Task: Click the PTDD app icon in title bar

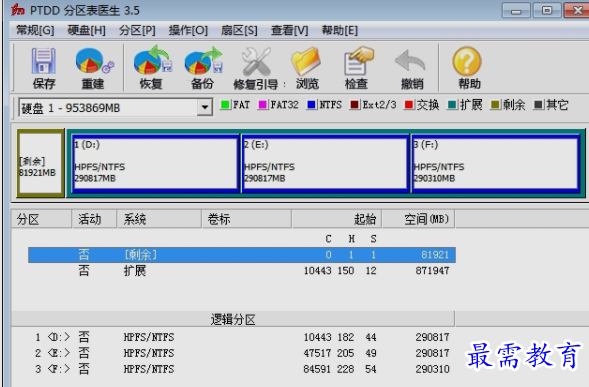Action: point(18,10)
